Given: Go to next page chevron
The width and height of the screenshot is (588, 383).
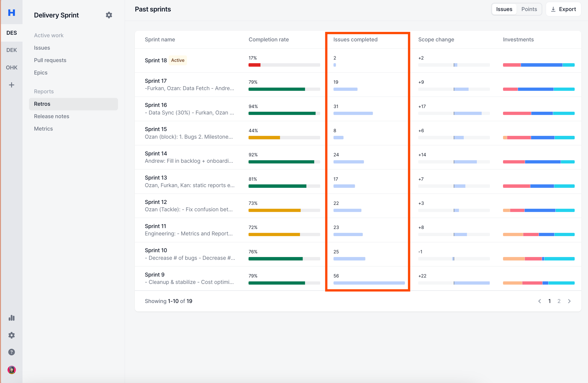Looking at the screenshot, I should click(x=569, y=301).
